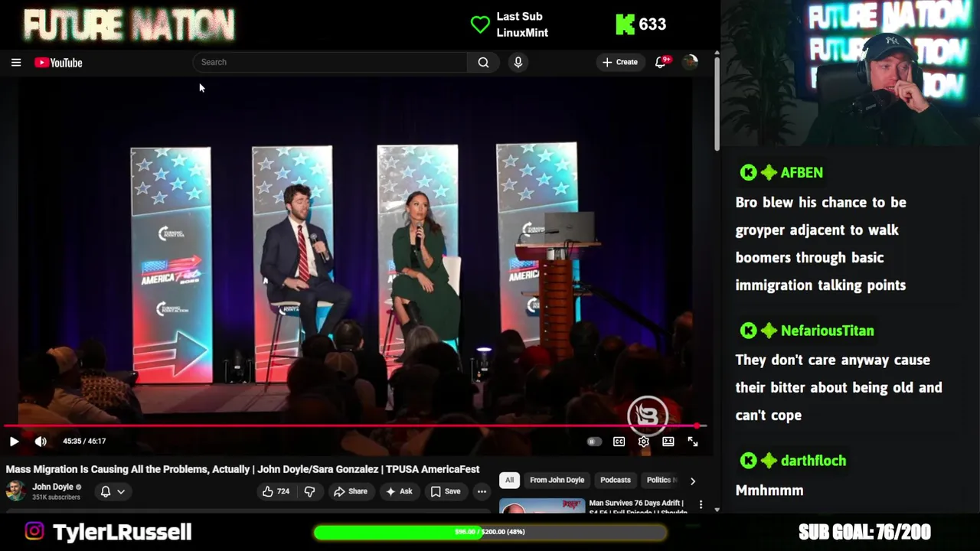Open the Man Survives 76 Days Adrift title
This screenshot has height=551, width=980.
coord(637,507)
